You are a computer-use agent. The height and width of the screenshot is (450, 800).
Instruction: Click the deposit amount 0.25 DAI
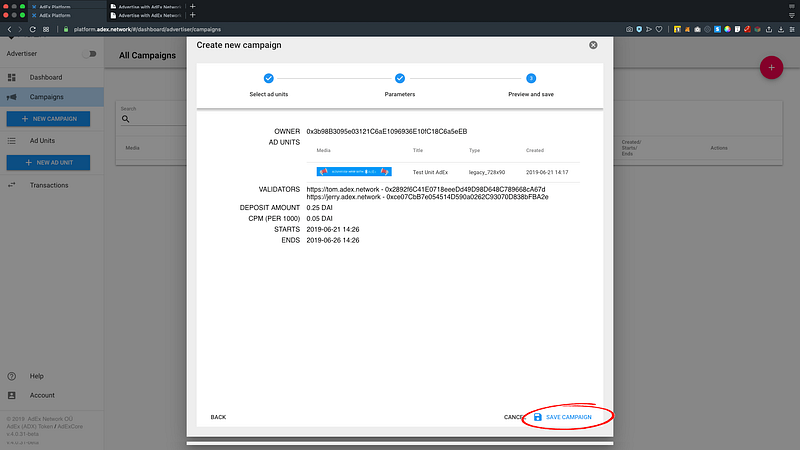tap(319, 208)
